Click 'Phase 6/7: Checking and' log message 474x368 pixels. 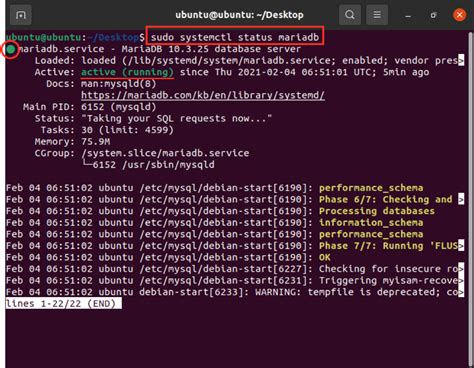click(386, 199)
